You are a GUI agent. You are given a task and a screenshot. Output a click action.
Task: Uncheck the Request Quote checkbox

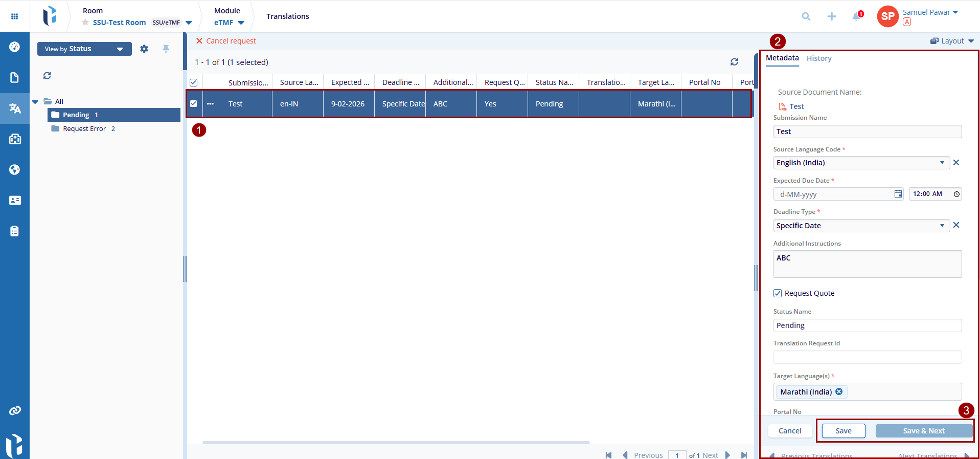coord(778,293)
